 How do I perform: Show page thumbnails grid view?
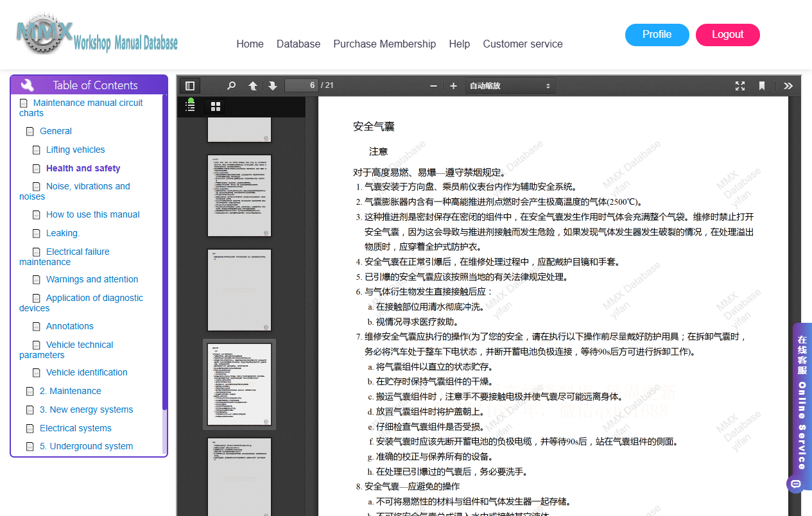coord(216,107)
